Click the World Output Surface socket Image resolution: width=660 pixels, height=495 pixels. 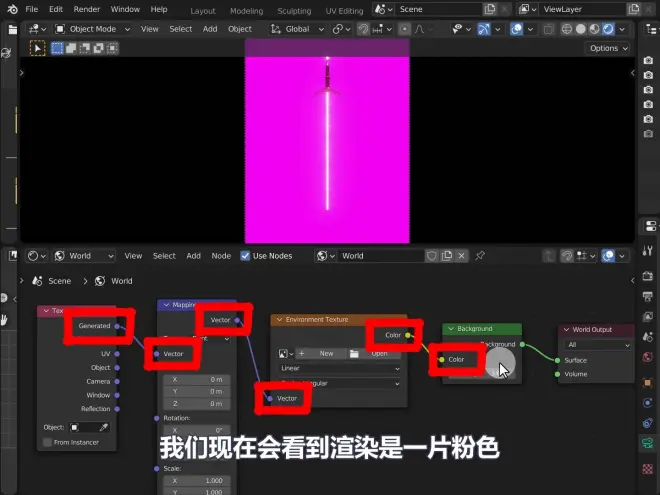[x=557, y=360]
